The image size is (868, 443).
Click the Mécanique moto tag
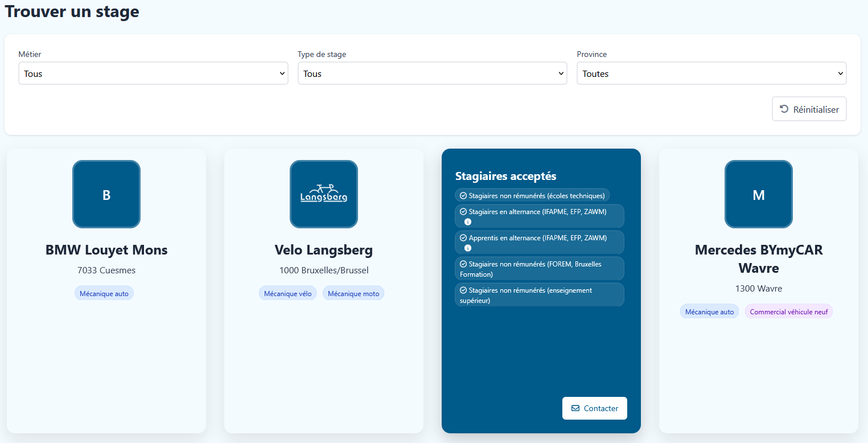click(353, 294)
